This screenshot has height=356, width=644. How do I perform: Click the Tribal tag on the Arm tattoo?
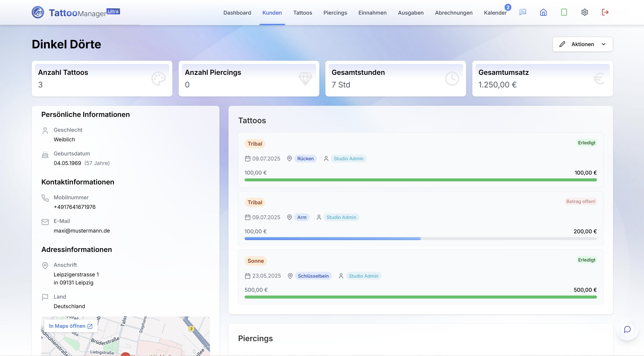click(x=255, y=202)
